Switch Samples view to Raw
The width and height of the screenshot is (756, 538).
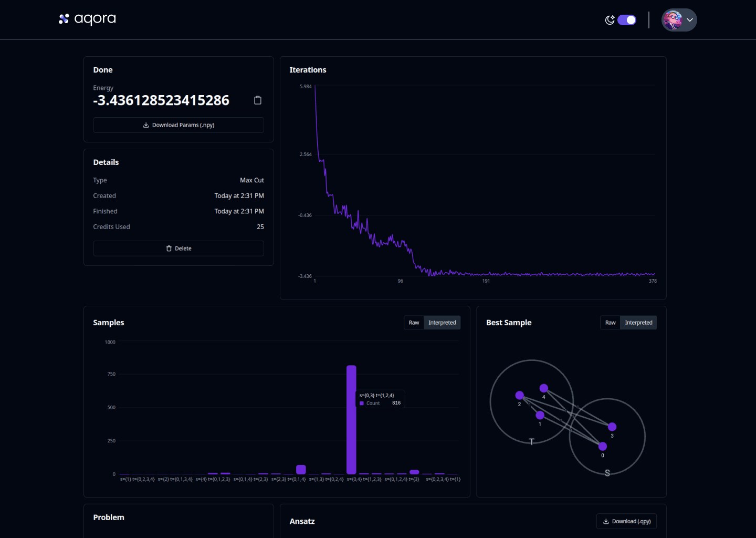click(414, 323)
